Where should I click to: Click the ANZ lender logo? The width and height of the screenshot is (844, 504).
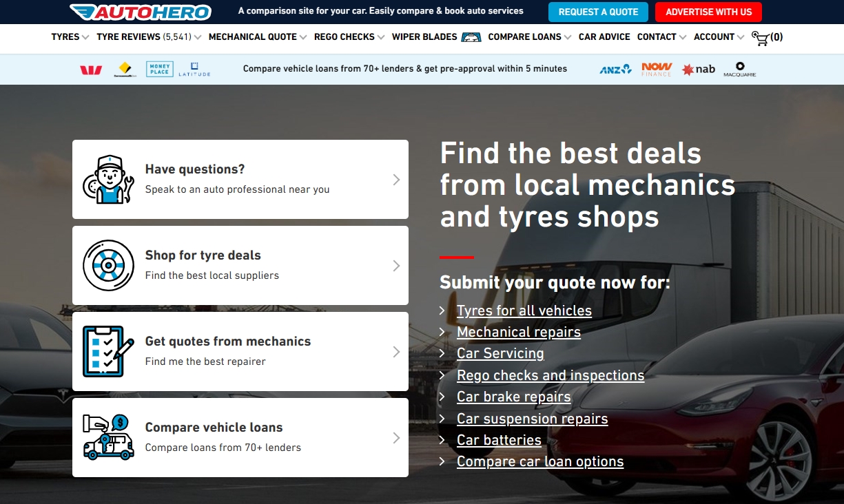point(615,69)
